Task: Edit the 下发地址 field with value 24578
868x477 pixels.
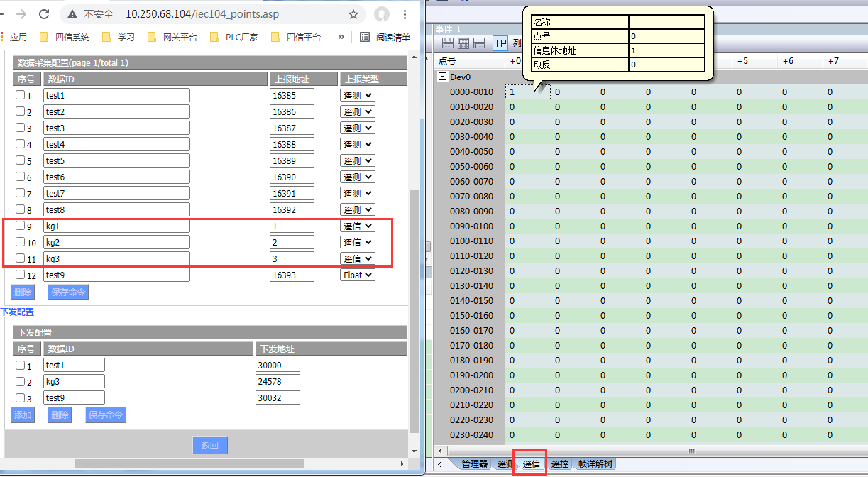Action: (278, 382)
